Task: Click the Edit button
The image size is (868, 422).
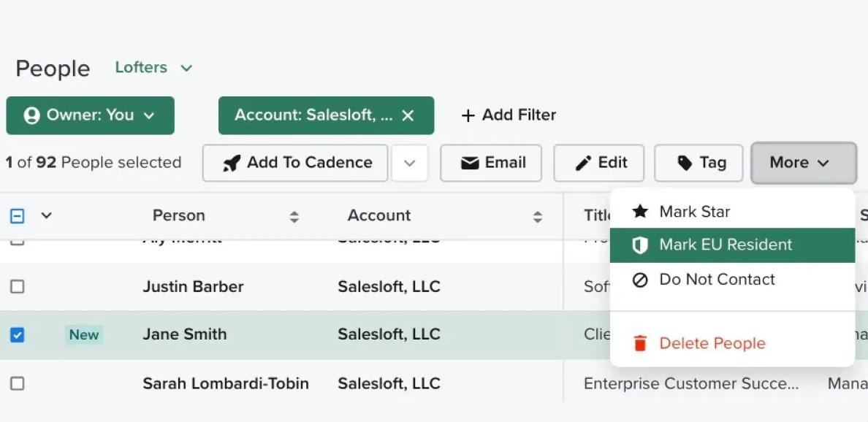Action: [599, 163]
